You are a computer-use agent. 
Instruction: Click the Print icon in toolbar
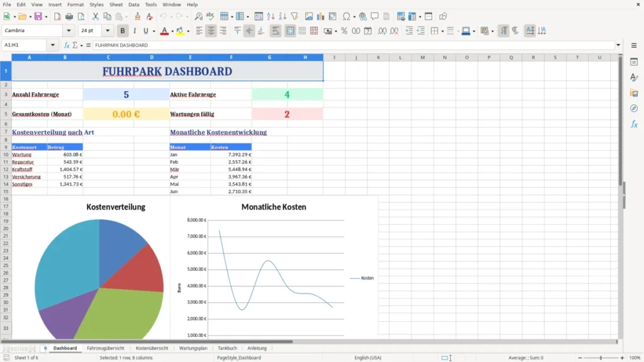point(69,16)
